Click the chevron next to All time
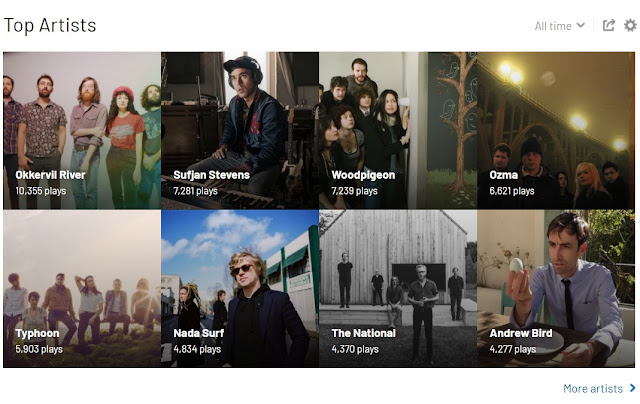 [x=580, y=25]
